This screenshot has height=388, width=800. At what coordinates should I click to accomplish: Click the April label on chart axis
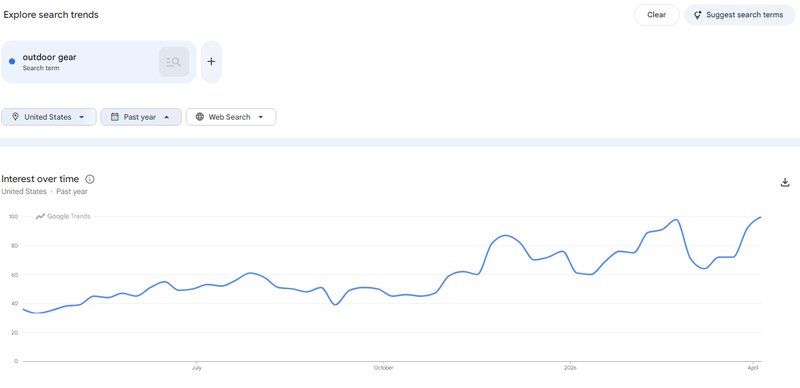tap(753, 368)
